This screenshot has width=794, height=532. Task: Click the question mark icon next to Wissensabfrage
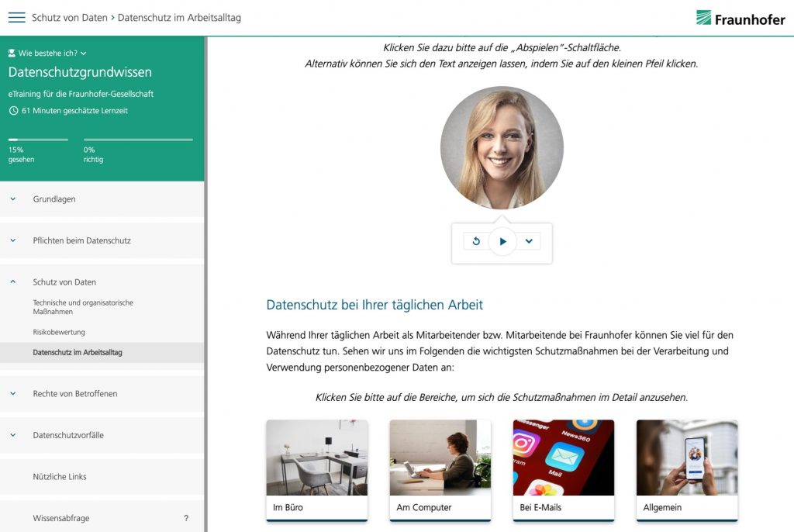(x=185, y=517)
